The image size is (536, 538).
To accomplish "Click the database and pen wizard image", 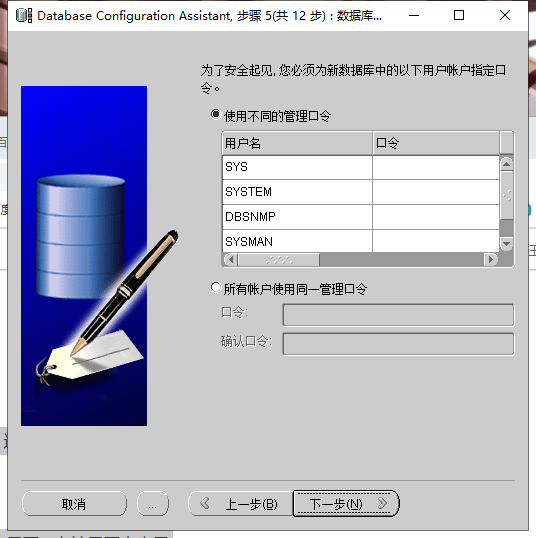I will (x=84, y=256).
